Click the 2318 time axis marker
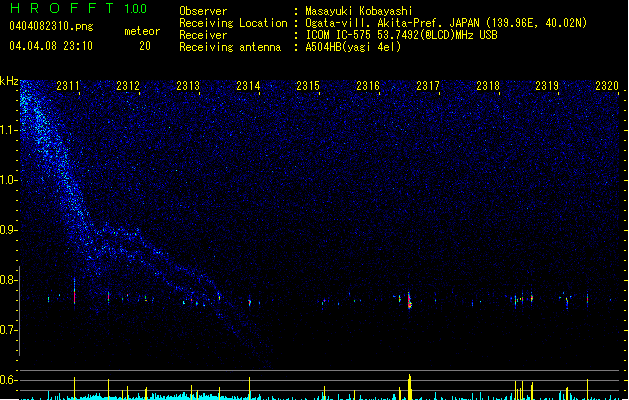Screen dimensions: 629x400 pos(488,86)
